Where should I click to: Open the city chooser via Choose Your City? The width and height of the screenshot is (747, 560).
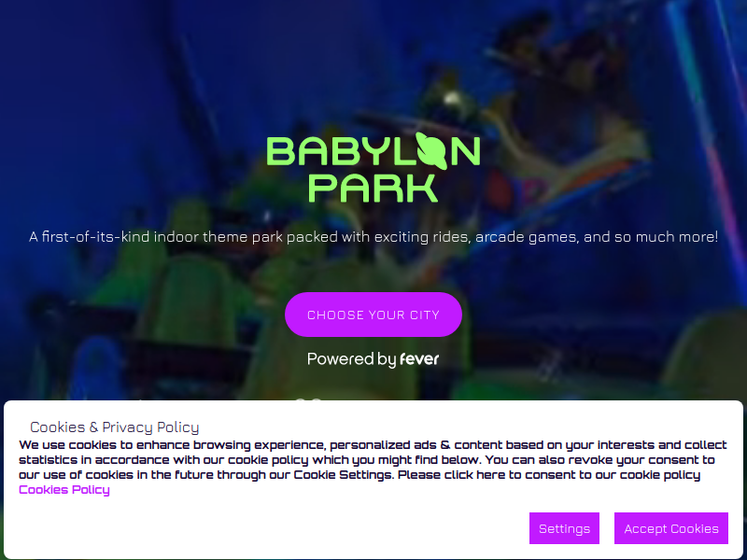coord(373,315)
